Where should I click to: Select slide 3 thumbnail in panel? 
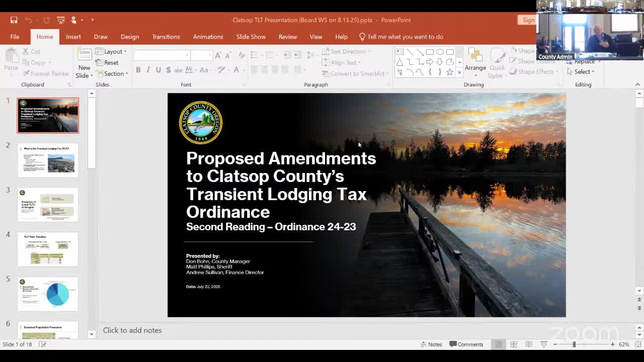(48, 205)
